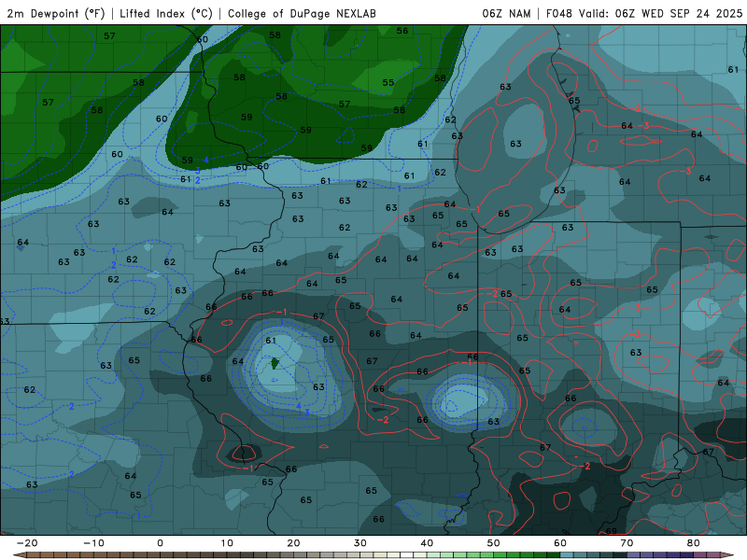Viewport: 747px width, 560px height.
Task: Click the '06Z NAM' model run label
Action: (506, 13)
